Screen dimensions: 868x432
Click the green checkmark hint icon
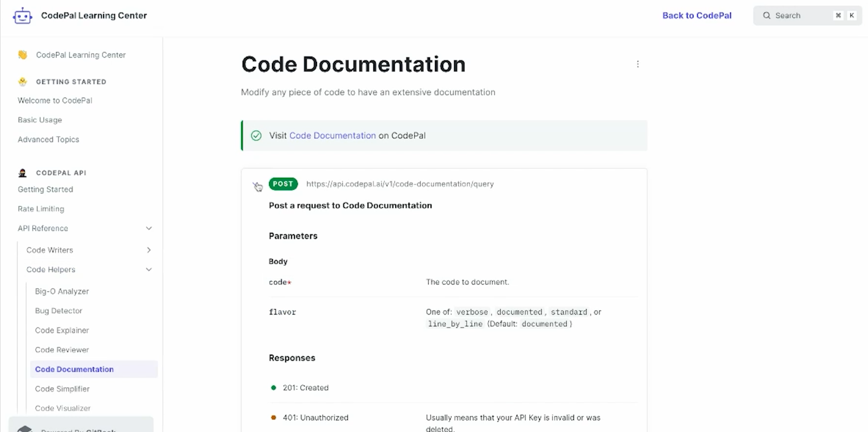click(256, 136)
